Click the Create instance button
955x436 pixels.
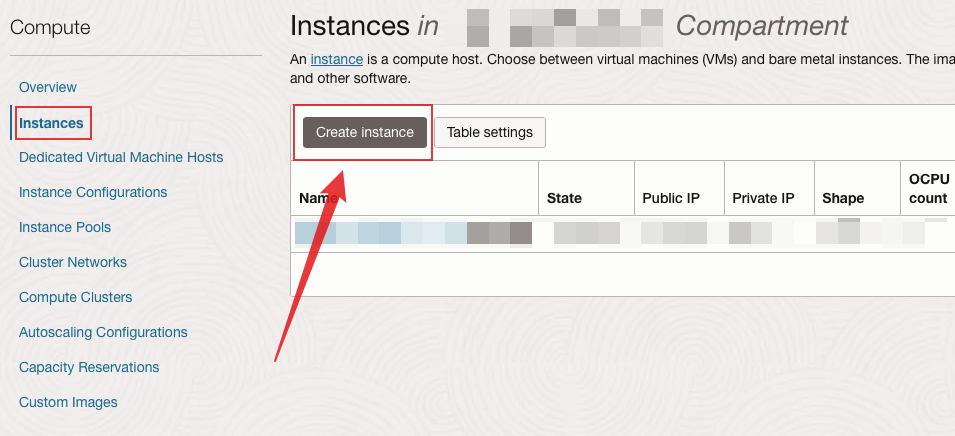tap(365, 132)
